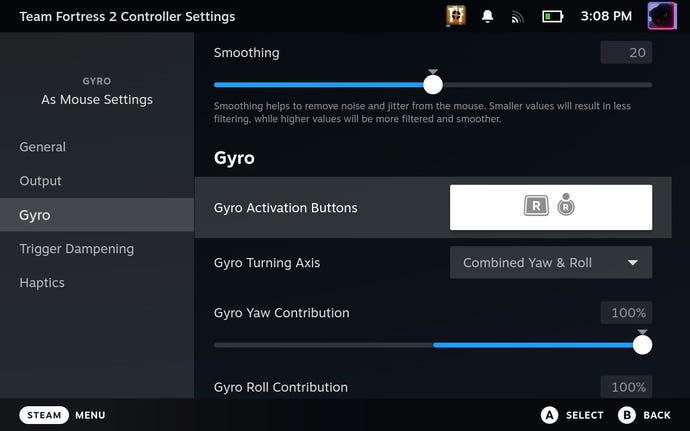Viewport: 690px width, 431px height.
Task: Select the Trigger Dampening tab
Action: pyautogui.click(x=76, y=249)
